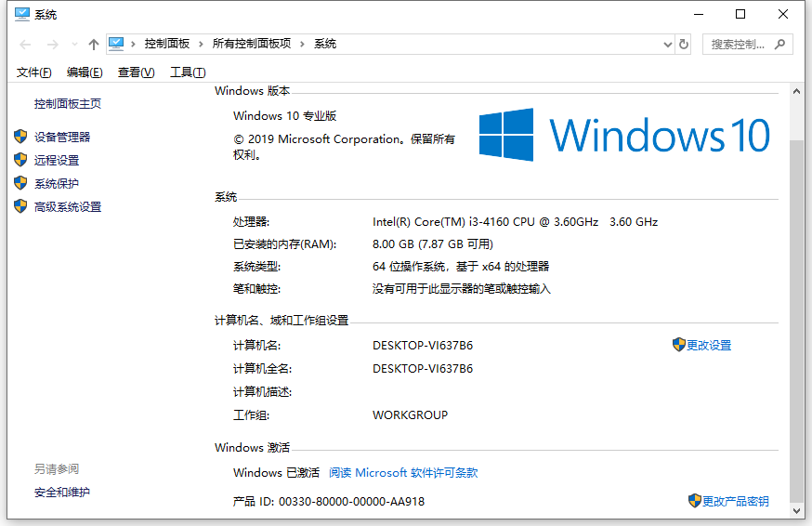Click the WORKGROUP value
Image resolution: width=812 pixels, height=526 pixels.
point(410,415)
